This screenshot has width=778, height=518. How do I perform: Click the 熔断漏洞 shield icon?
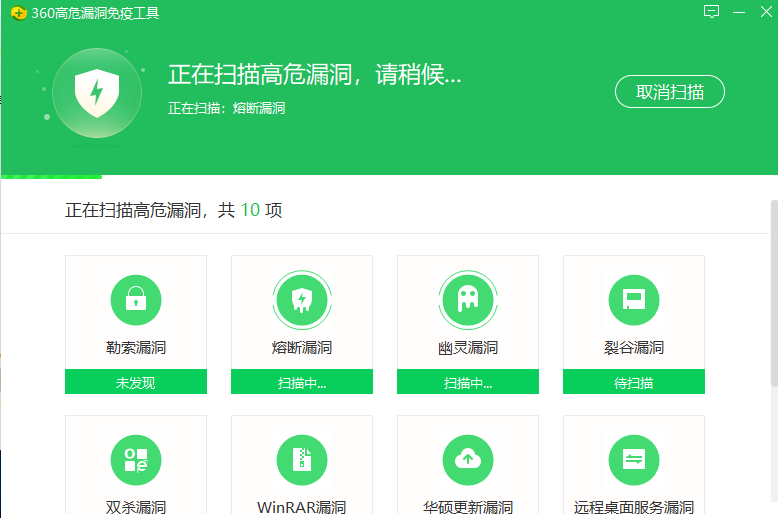pyautogui.click(x=301, y=298)
